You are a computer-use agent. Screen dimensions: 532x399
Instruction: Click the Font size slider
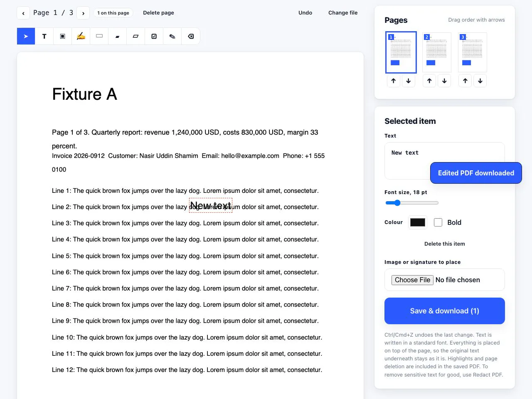[x=411, y=203]
